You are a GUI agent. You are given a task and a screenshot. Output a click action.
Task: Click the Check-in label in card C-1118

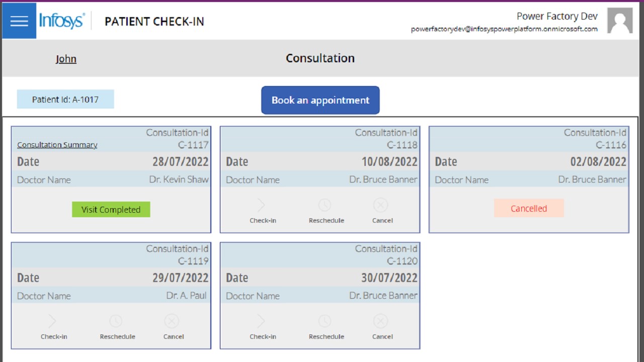point(263,221)
